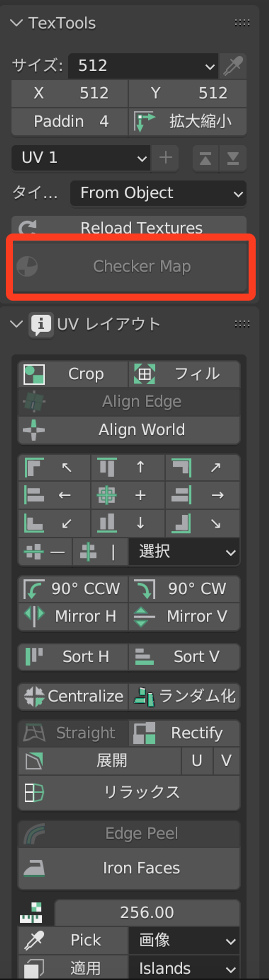Click the eyedropper icon next to size
Image resolution: width=269 pixels, height=980 pixels.
point(233,66)
